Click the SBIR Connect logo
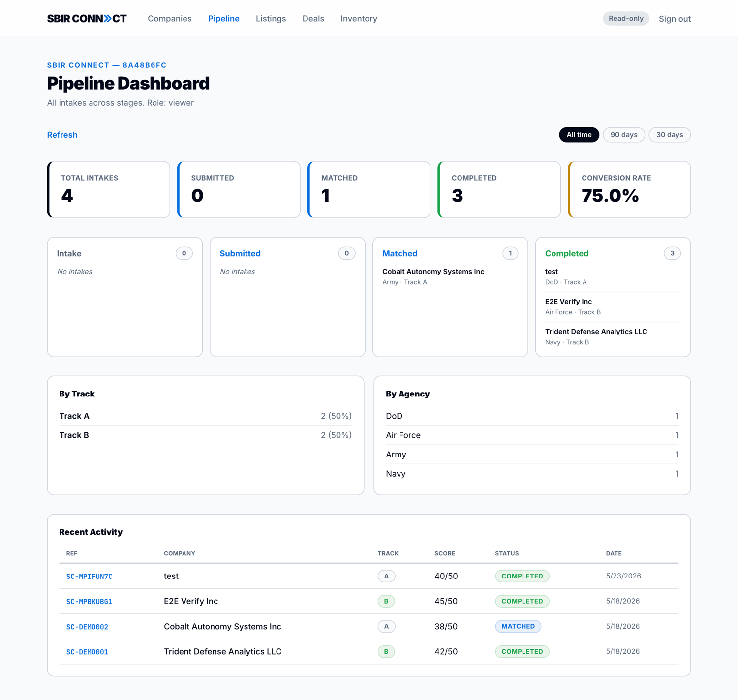 87,19
